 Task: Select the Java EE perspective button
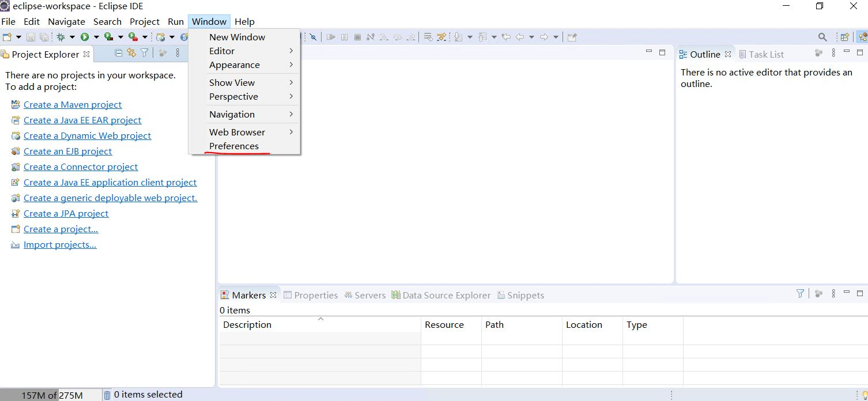862,37
